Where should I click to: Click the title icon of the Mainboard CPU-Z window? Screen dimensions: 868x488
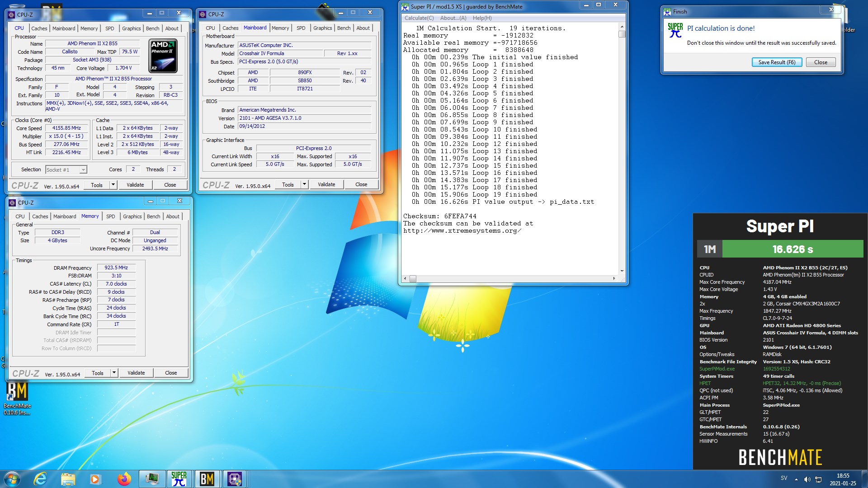(x=203, y=14)
